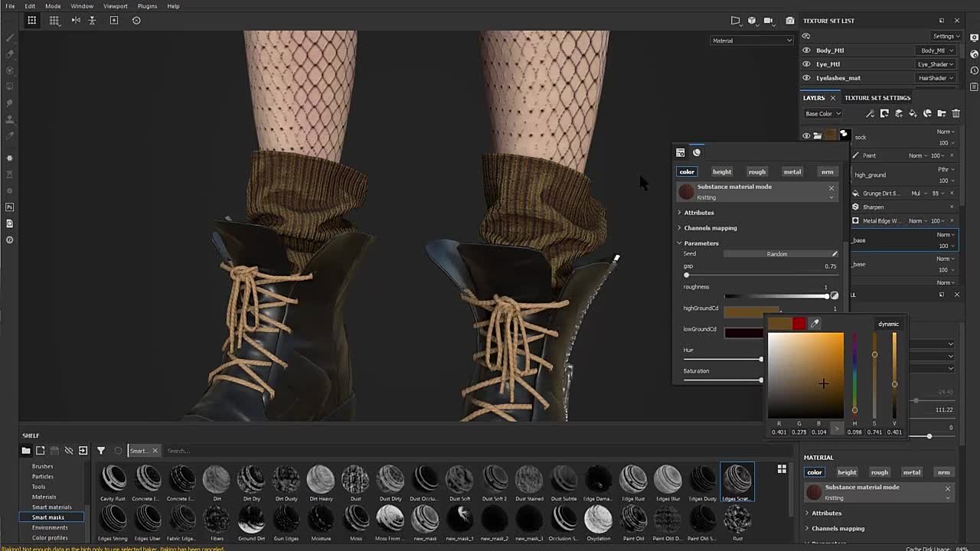This screenshot has width=980, height=551.
Task: Toggle visibility of Eyelashes_mat texture set
Action: 806,78
